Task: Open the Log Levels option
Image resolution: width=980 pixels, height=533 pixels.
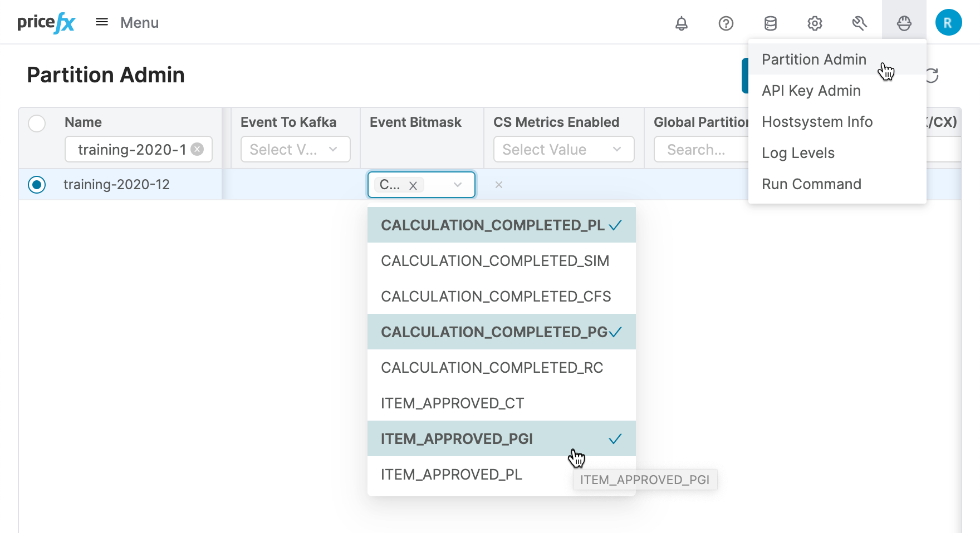Action: (798, 152)
